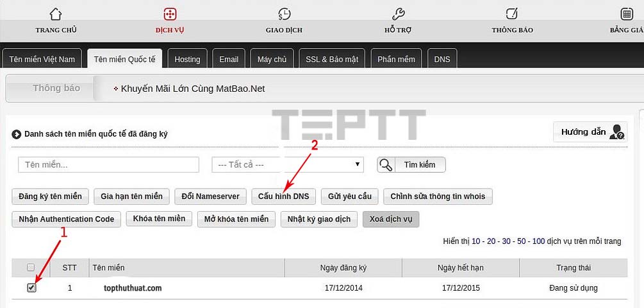Click the Tên miền column header

[x=187, y=268]
